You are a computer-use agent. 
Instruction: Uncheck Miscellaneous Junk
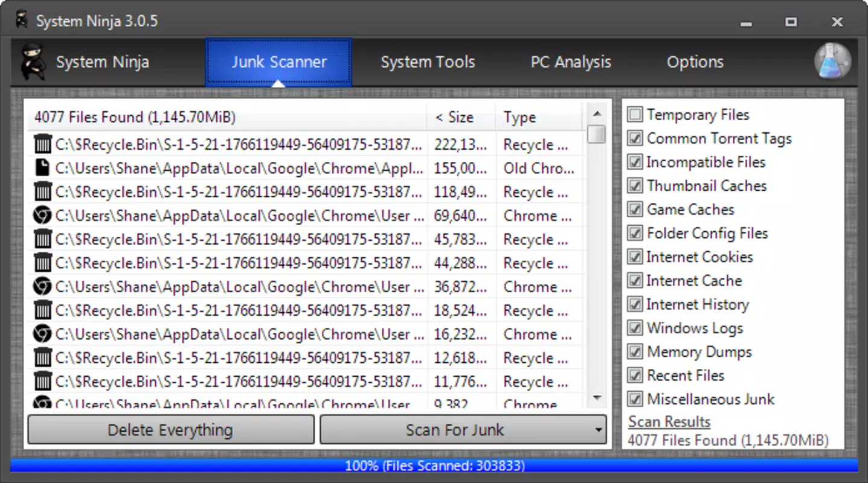[635, 399]
